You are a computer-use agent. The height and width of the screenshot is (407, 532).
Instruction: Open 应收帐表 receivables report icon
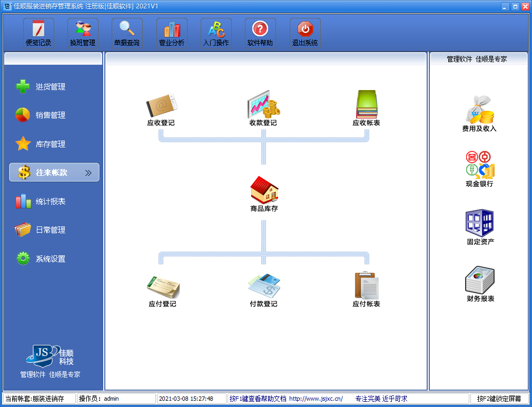pos(367,109)
